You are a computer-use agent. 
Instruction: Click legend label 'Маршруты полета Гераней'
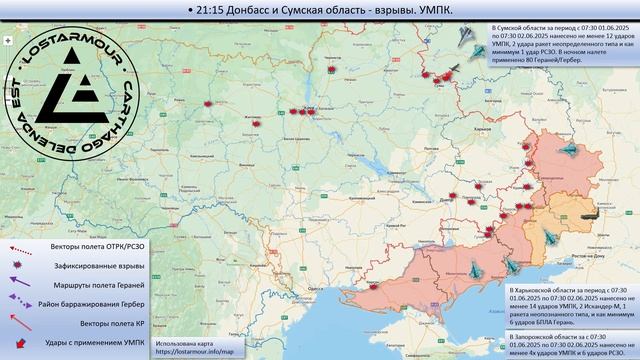coord(99,285)
